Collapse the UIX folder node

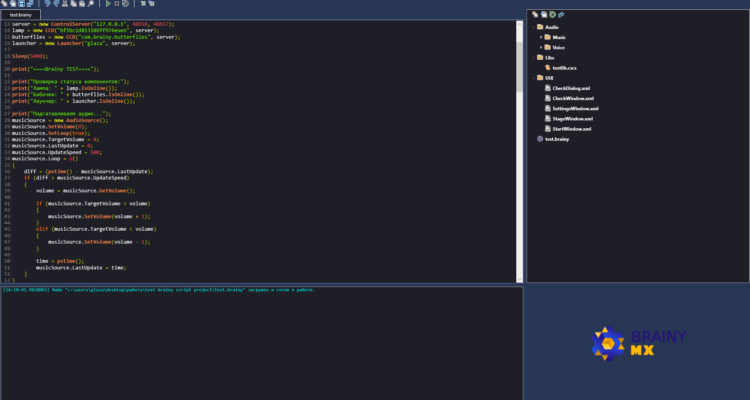(x=534, y=78)
